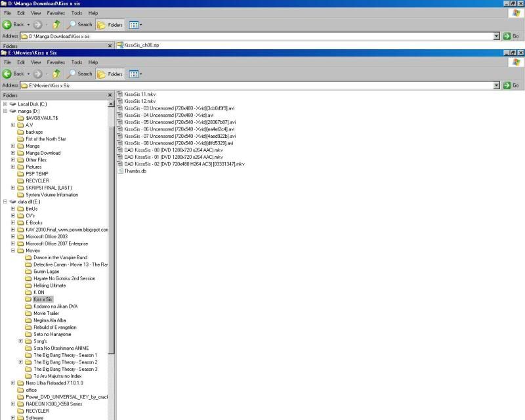Viewport: 525px width, 420px height.
Task: Select the KissxSis 11.mkv video file
Action: tap(139, 94)
